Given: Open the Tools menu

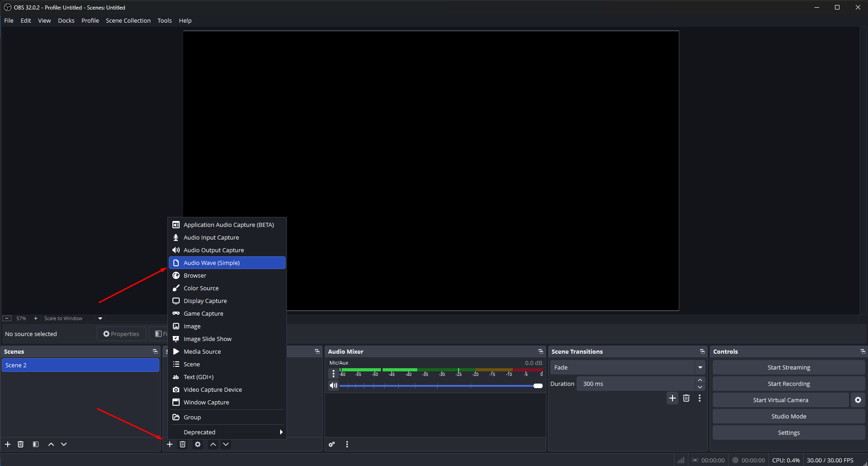Looking at the screenshot, I should tap(164, 20).
